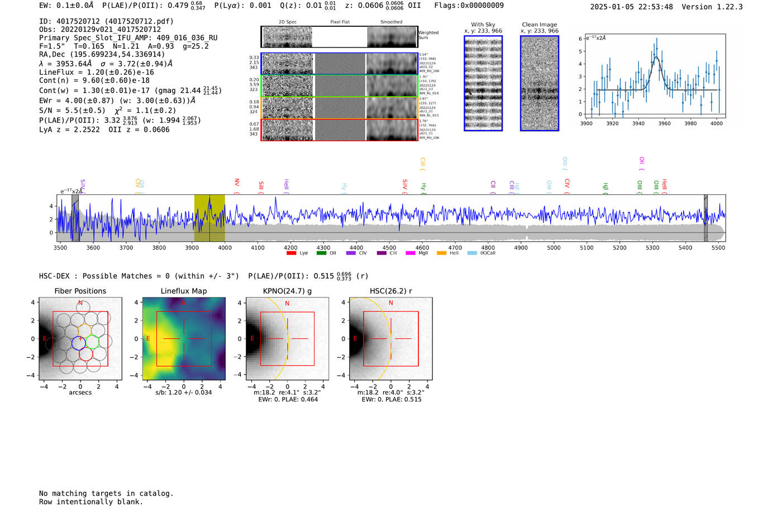The image size is (782, 532).
Task: Click the With Sky cutout image
Action: click(483, 83)
